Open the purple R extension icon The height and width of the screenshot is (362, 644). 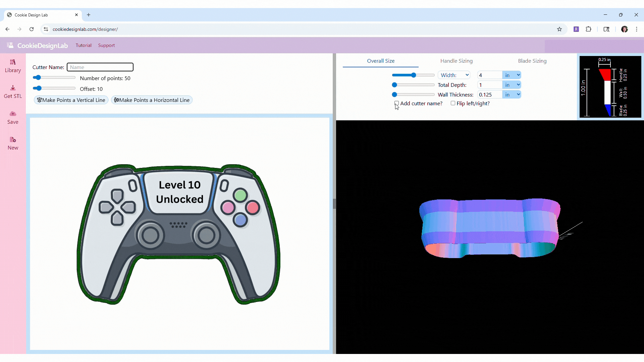click(x=576, y=29)
